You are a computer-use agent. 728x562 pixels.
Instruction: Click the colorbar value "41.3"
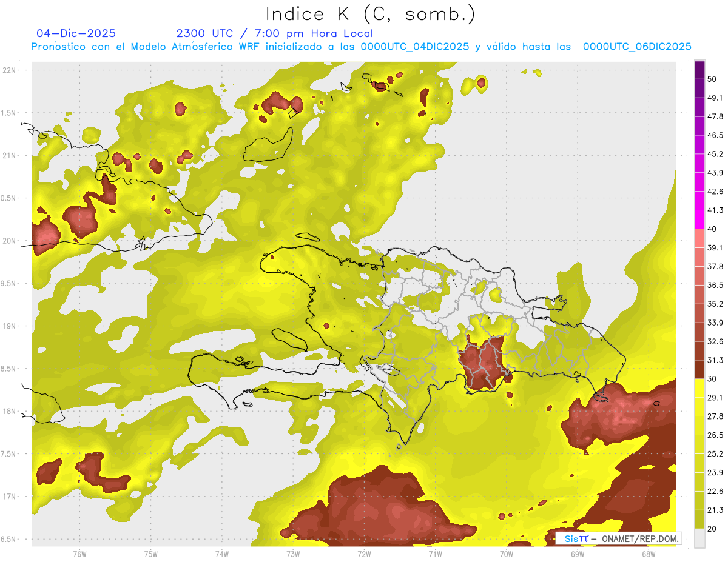point(715,211)
